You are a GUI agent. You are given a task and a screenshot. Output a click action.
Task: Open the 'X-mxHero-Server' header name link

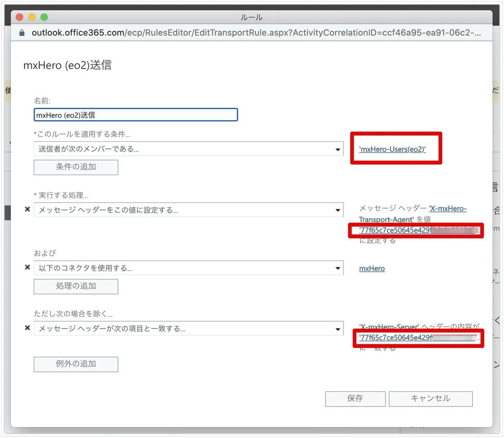click(389, 327)
